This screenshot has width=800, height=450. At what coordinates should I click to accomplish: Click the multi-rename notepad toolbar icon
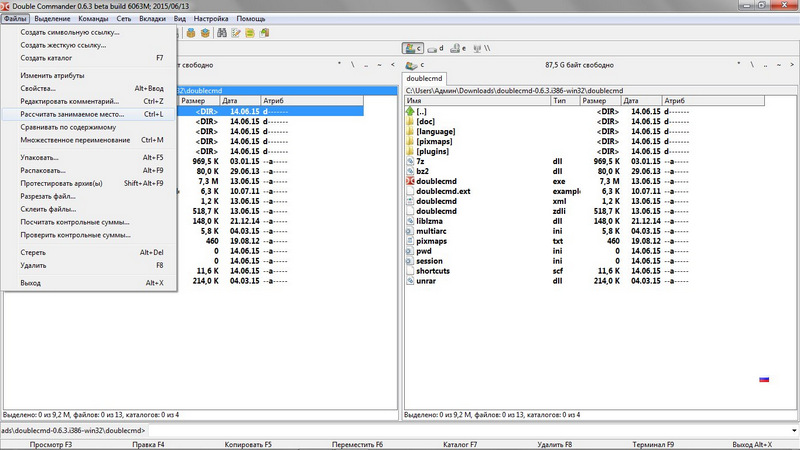[236, 33]
